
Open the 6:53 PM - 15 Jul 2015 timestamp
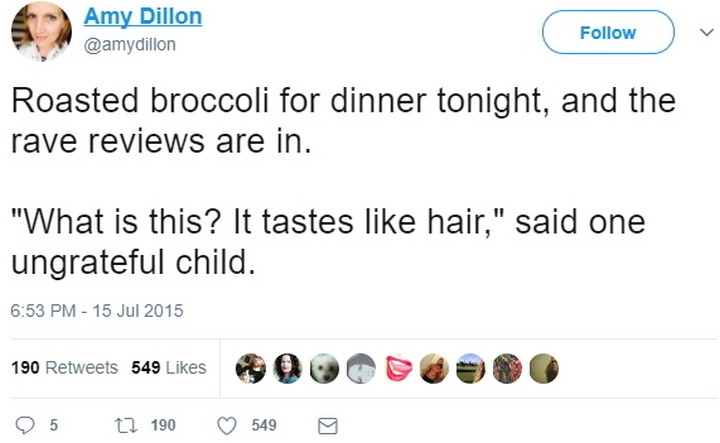97,312
